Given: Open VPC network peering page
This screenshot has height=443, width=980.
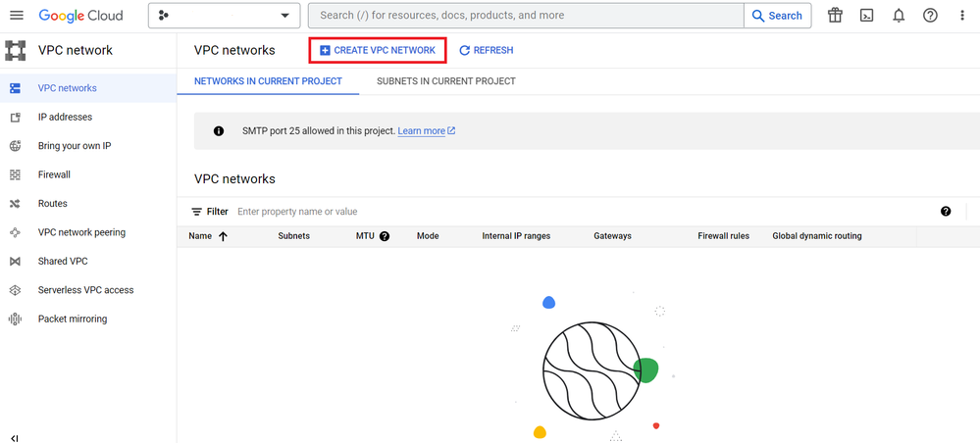Looking at the screenshot, I should [81, 232].
